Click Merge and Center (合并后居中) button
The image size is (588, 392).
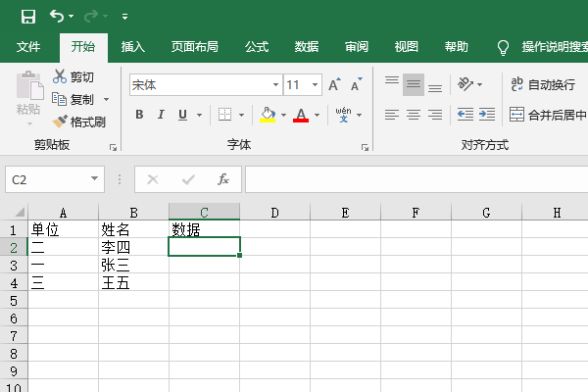[x=544, y=115]
